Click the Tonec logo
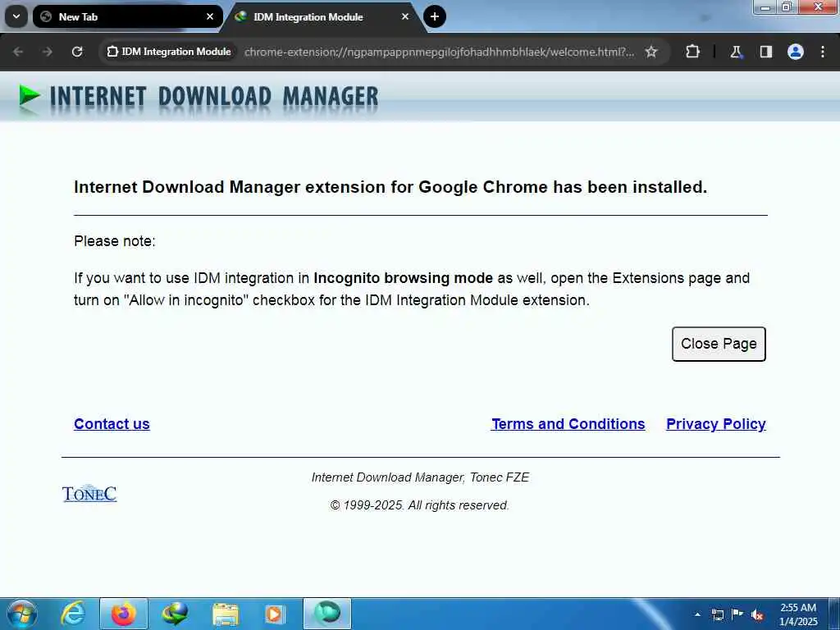Screen dimensions: 840x630 tap(89, 493)
